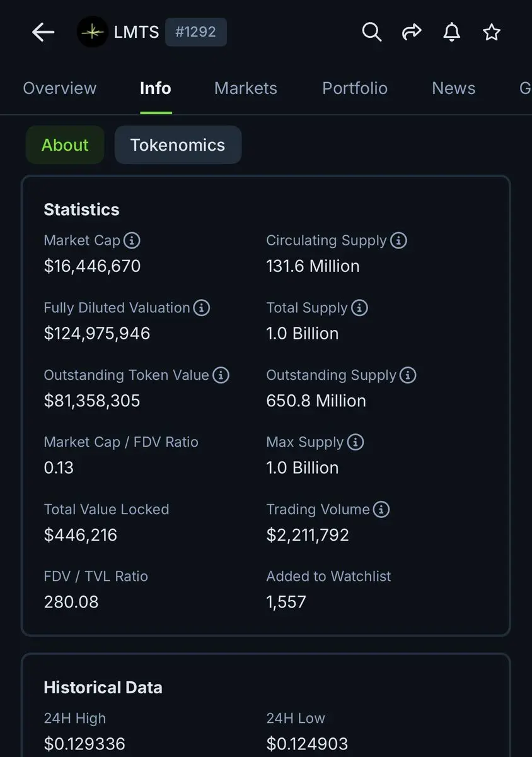Screen dimensions: 532x757
Task: Select the About section button
Action: (x=65, y=145)
